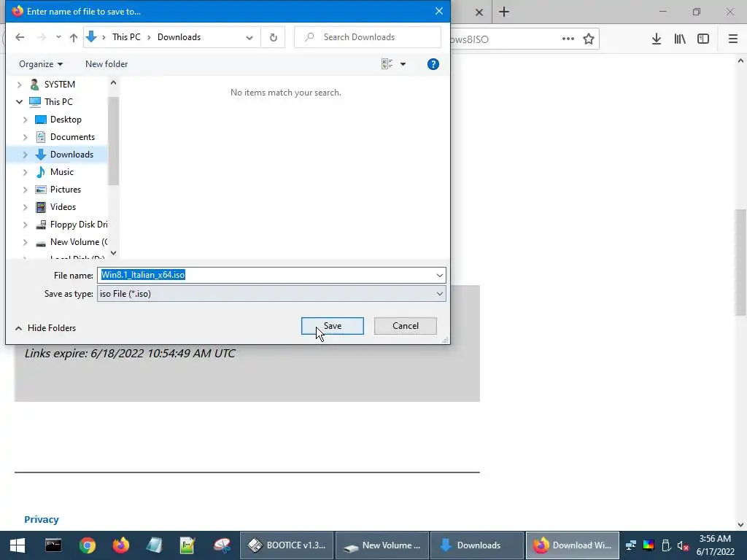Switch to the Downloads Explorer taskbar window
Viewport: 747px width, 560px height.
click(477, 545)
